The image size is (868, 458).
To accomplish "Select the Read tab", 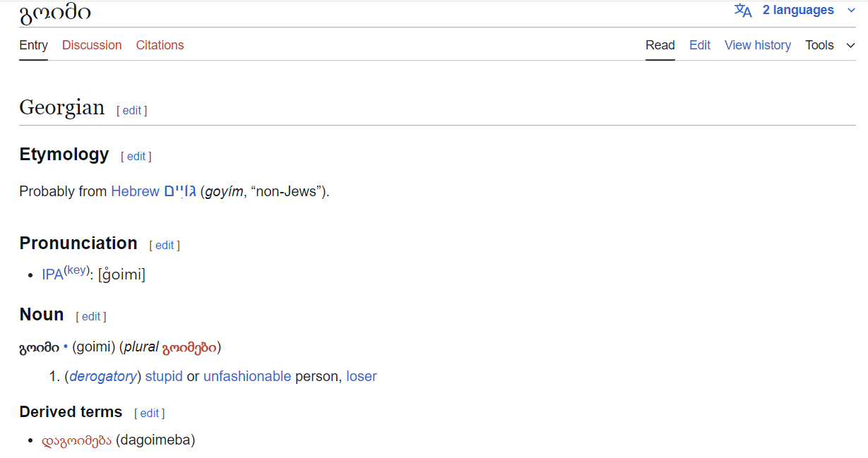I will (x=660, y=45).
